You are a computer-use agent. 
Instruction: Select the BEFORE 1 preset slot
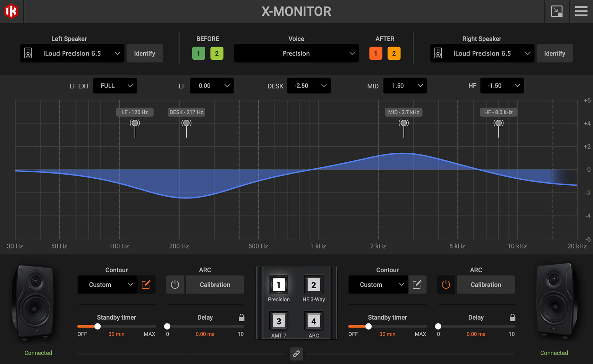coord(198,53)
